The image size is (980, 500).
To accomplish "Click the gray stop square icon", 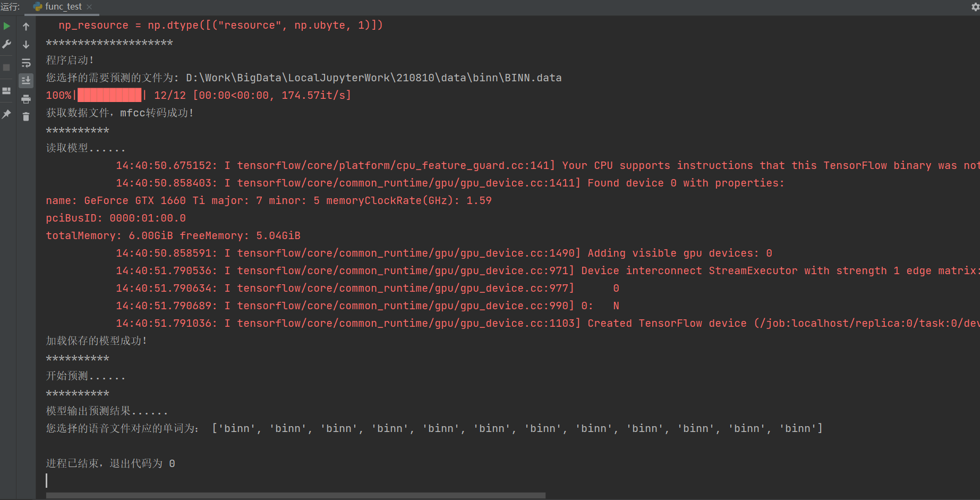I will click(x=7, y=67).
